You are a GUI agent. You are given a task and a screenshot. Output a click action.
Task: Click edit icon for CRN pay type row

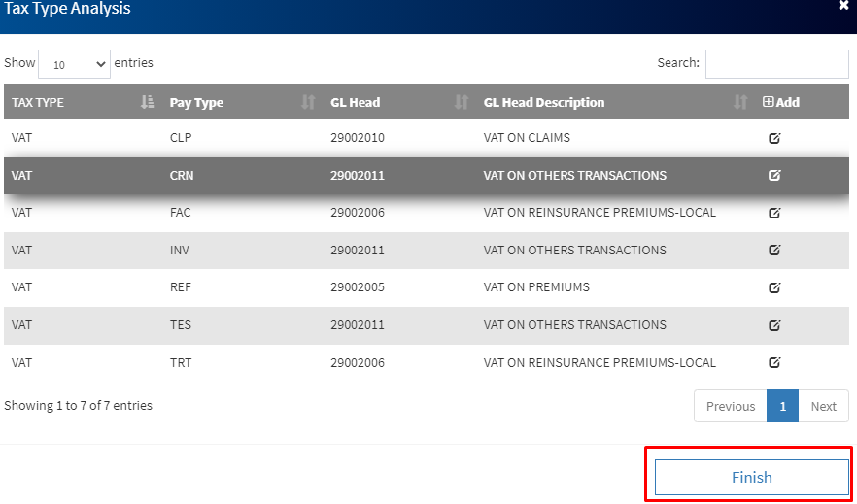[x=774, y=176]
